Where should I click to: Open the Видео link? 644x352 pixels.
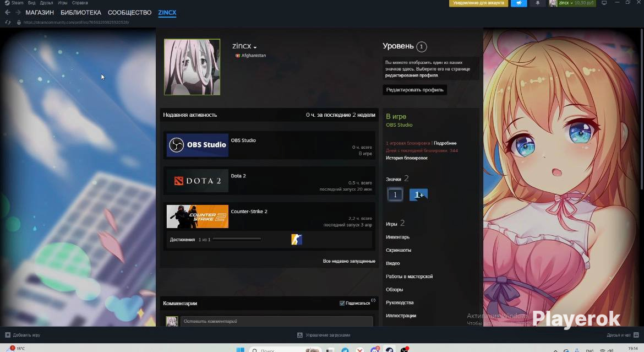pos(392,263)
